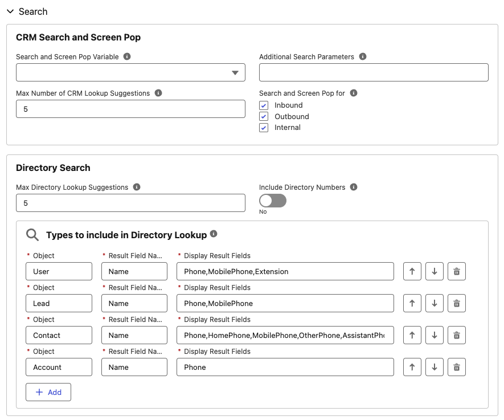This screenshot has width=504, height=420.
Task: Click Display Result Fields for Account row
Action: [x=285, y=367]
